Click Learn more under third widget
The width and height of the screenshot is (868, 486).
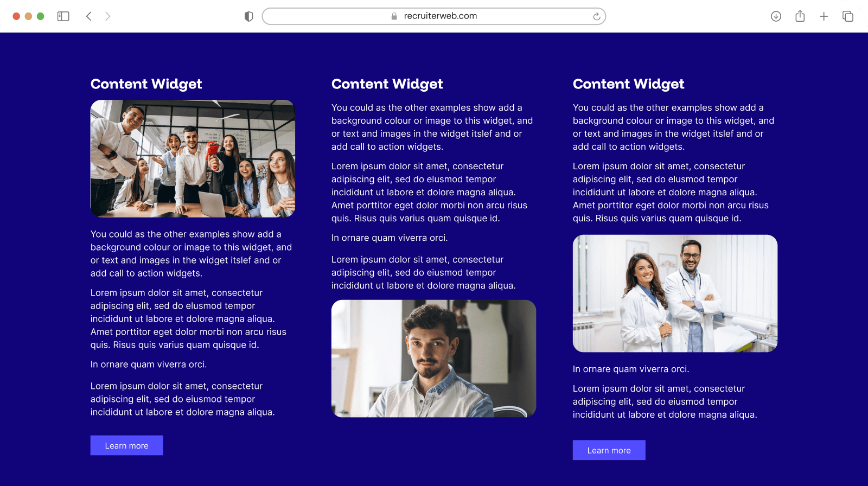609,450
